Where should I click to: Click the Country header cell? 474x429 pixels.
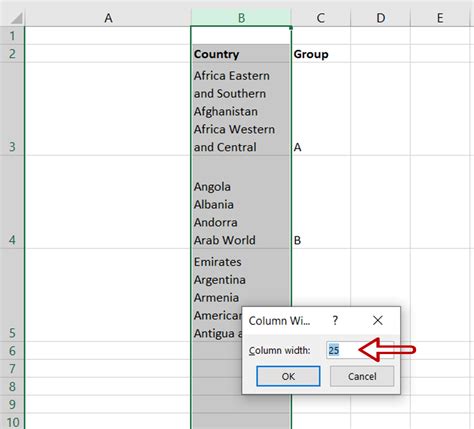(x=241, y=53)
